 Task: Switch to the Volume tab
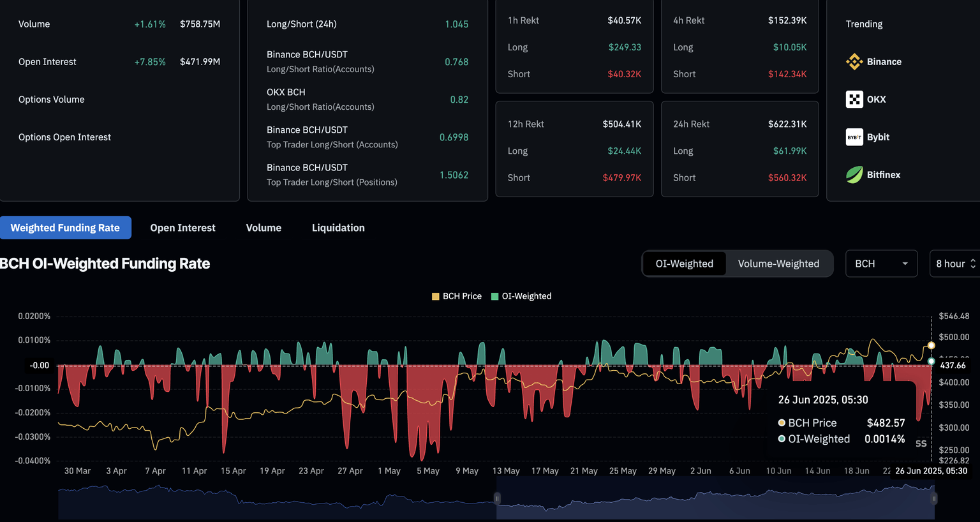click(x=264, y=228)
